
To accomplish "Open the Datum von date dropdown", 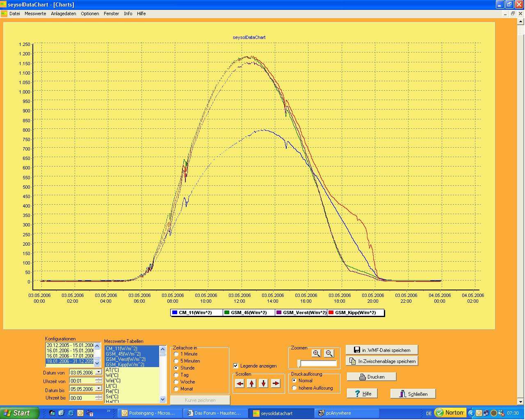I will tap(98, 372).
